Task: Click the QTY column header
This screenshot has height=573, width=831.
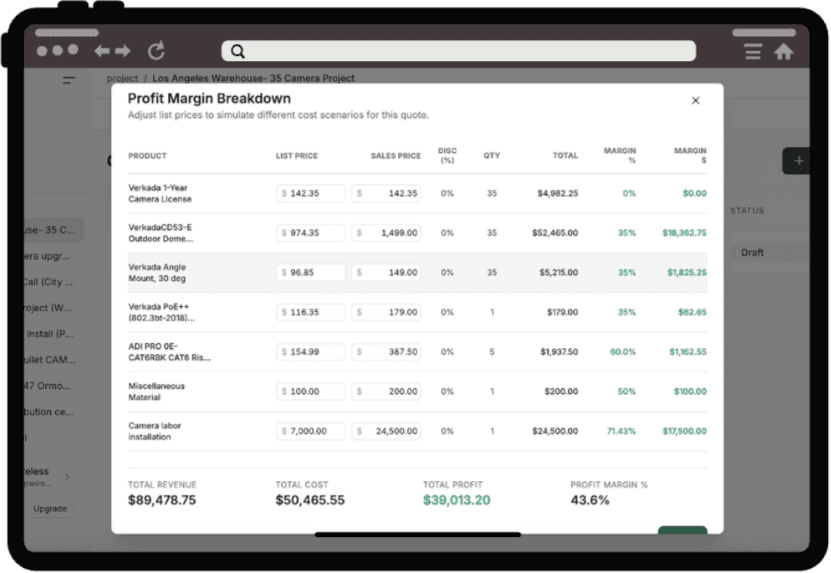Action: (492, 156)
